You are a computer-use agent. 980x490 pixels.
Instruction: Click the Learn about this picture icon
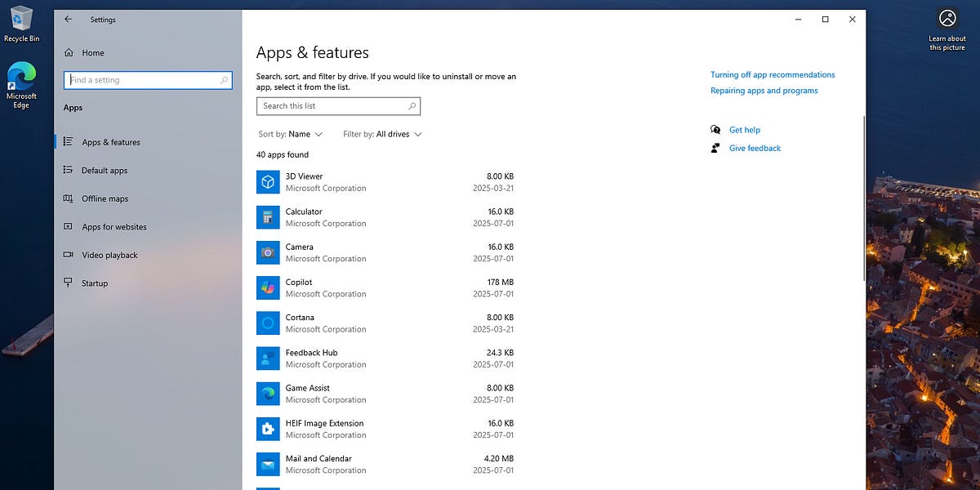tap(947, 18)
